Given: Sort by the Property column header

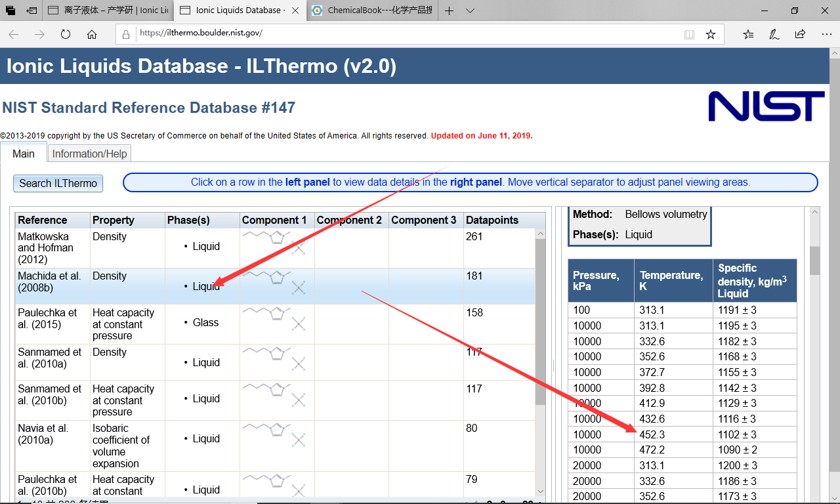Looking at the screenshot, I should pyautogui.click(x=127, y=220).
